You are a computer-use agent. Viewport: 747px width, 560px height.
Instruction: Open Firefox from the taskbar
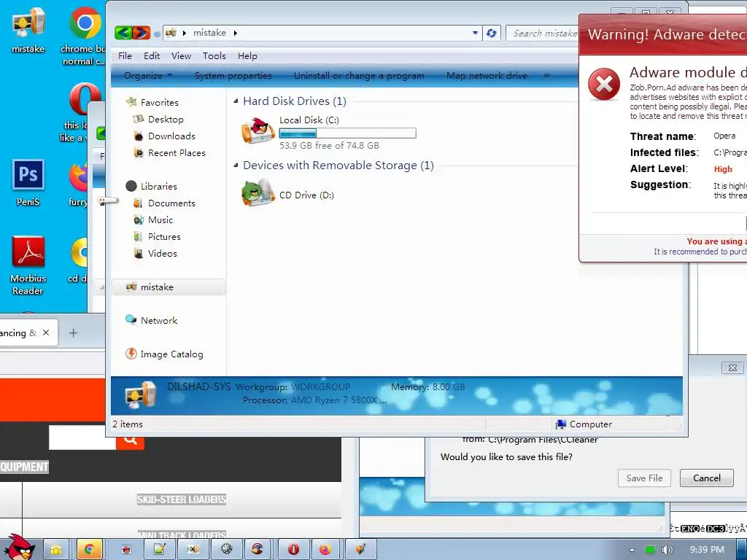click(x=325, y=549)
